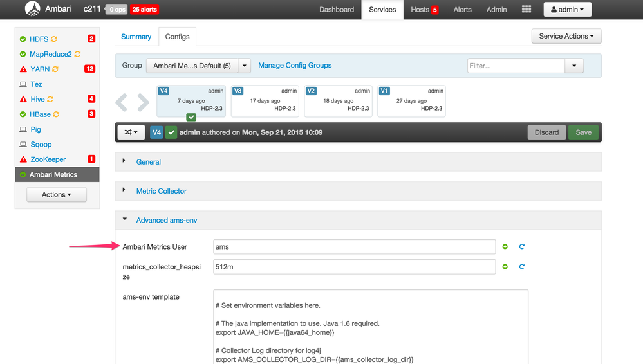Screen dimensions: 643x364
Task: Select config version V1 card
Action: click(x=411, y=101)
